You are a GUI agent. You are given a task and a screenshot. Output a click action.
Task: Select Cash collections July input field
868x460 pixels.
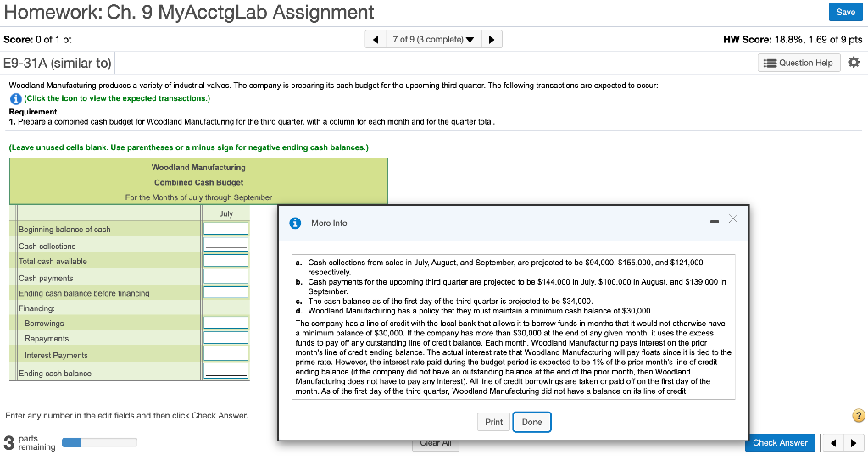(x=225, y=244)
